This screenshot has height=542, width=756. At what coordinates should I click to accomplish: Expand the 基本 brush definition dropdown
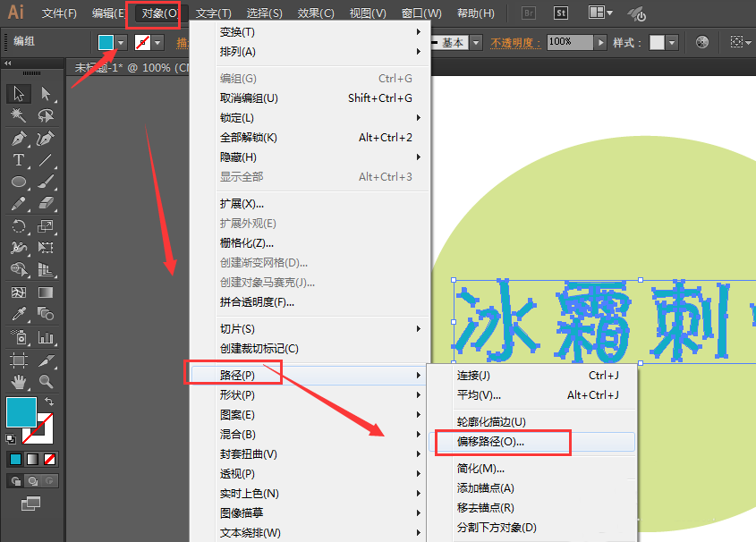(x=476, y=43)
